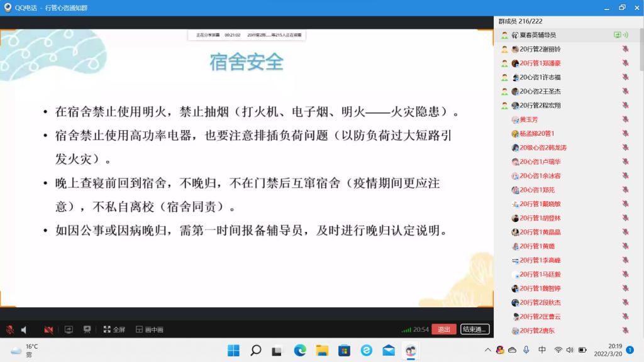Enter full screen with 全屏

tap(114, 329)
